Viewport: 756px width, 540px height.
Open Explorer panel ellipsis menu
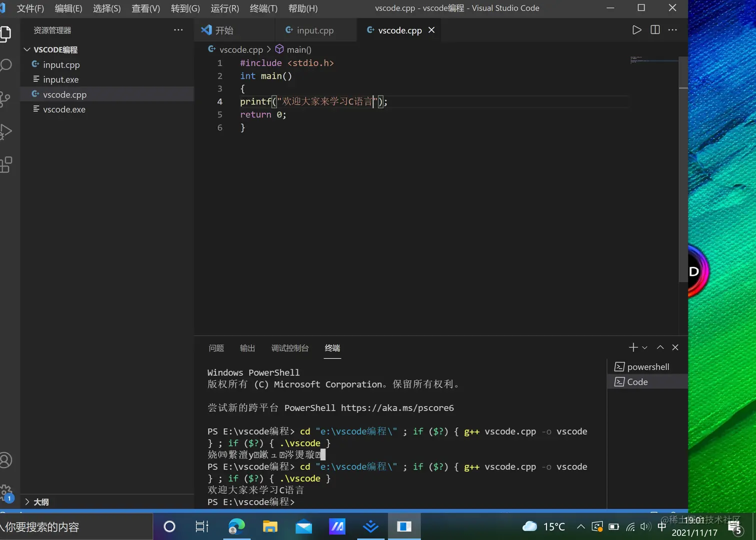pyautogui.click(x=178, y=30)
